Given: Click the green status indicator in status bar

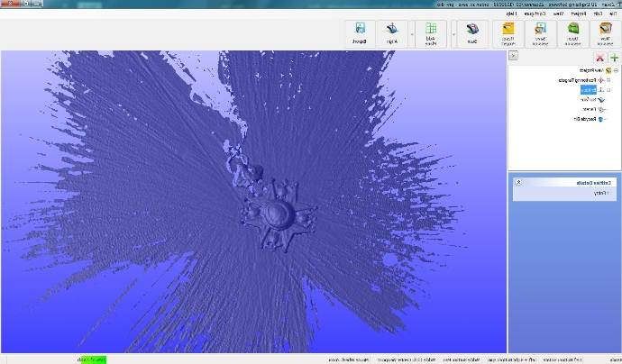Looking at the screenshot, I should coord(93,359).
